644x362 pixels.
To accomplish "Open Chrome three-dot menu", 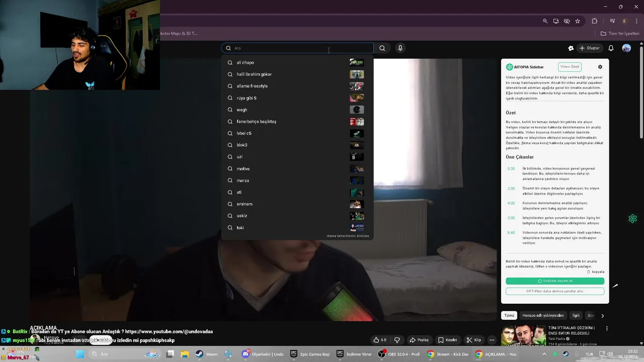I will coord(636,21).
